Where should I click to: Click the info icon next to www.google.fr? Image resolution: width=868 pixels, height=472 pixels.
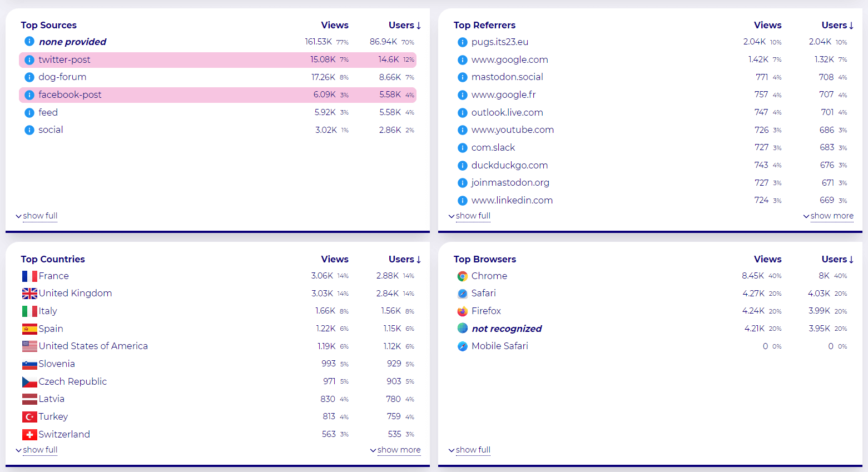pyautogui.click(x=462, y=95)
